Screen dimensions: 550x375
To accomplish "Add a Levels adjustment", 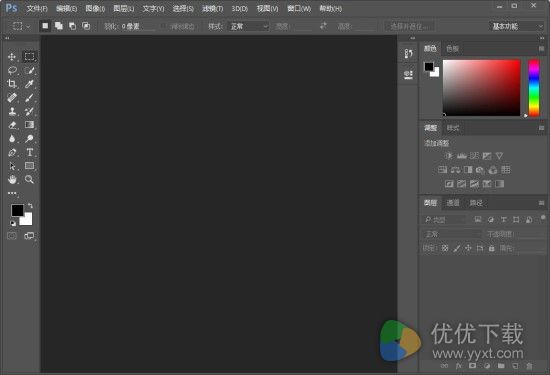I will tap(462, 156).
